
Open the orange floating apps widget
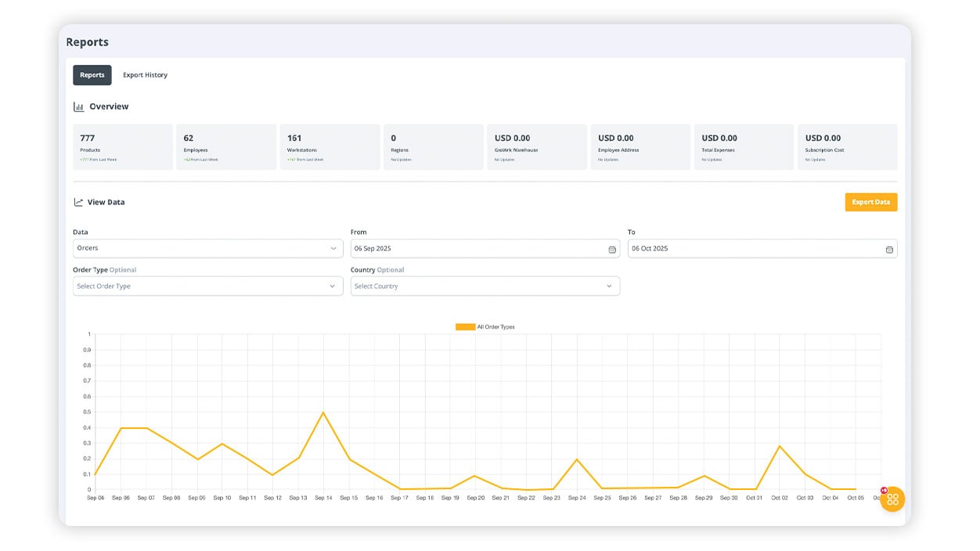coord(892,499)
